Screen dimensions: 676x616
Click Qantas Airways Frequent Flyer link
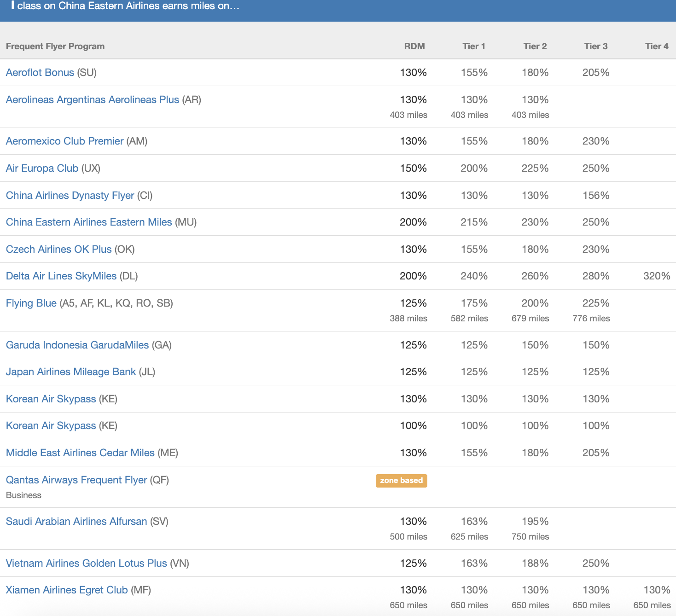[76, 480]
